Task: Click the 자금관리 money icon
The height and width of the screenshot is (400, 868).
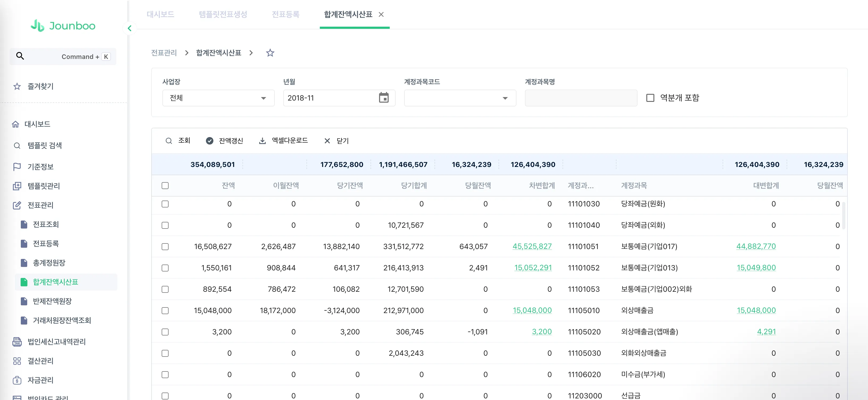Action: tap(17, 380)
